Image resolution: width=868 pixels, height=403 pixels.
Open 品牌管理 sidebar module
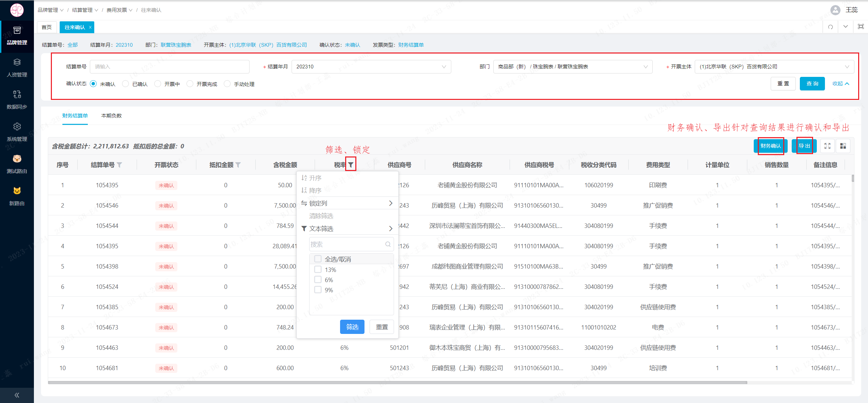pyautogui.click(x=17, y=36)
